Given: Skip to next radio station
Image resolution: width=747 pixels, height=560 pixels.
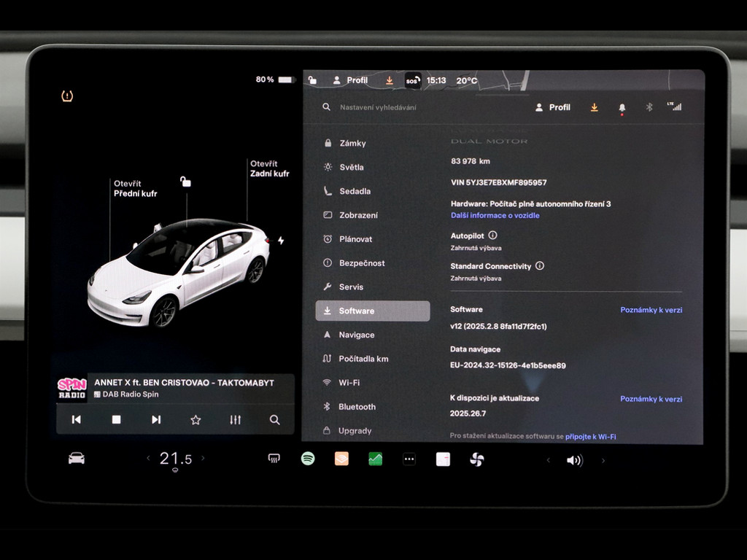Looking at the screenshot, I should [156, 419].
